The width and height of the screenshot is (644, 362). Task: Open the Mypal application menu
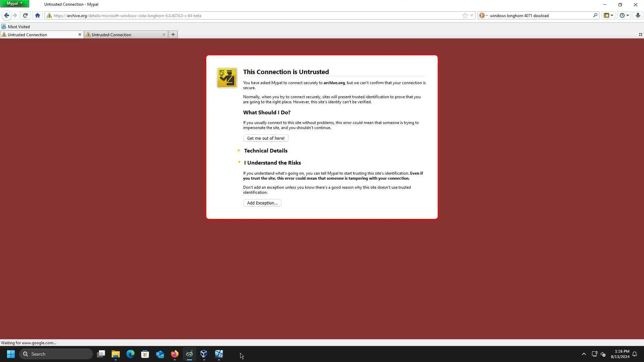click(x=14, y=4)
